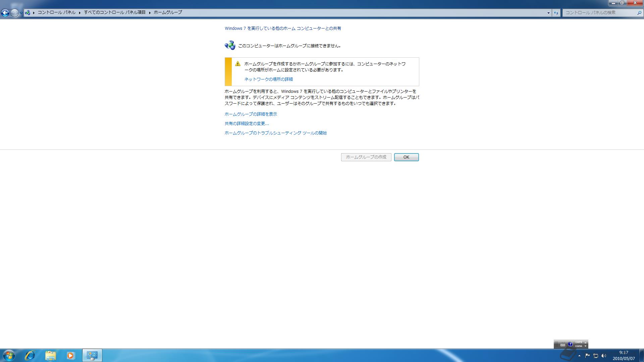Image resolution: width=644 pixels, height=362 pixels.
Task: Open ホームグループの詳細を表示 link
Action: (251, 114)
